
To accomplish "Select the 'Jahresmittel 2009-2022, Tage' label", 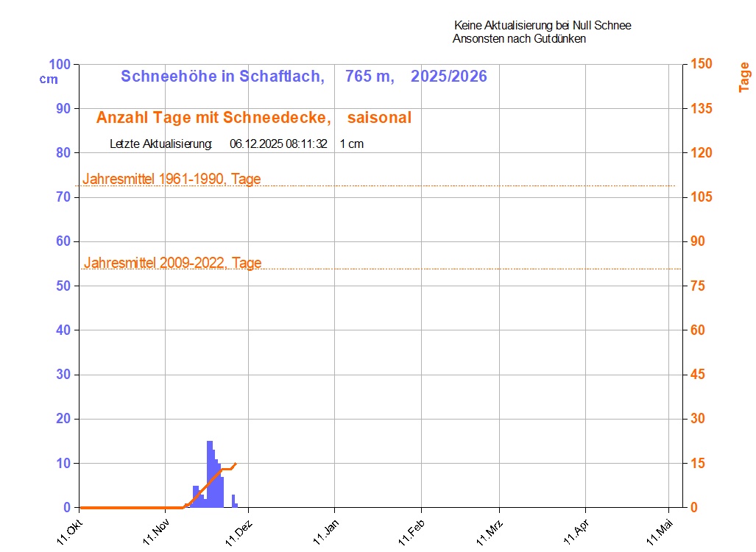I will 172,263.
